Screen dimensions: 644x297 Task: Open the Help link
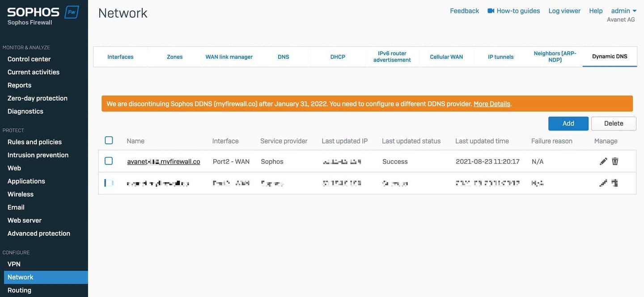[x=596, y=11]
